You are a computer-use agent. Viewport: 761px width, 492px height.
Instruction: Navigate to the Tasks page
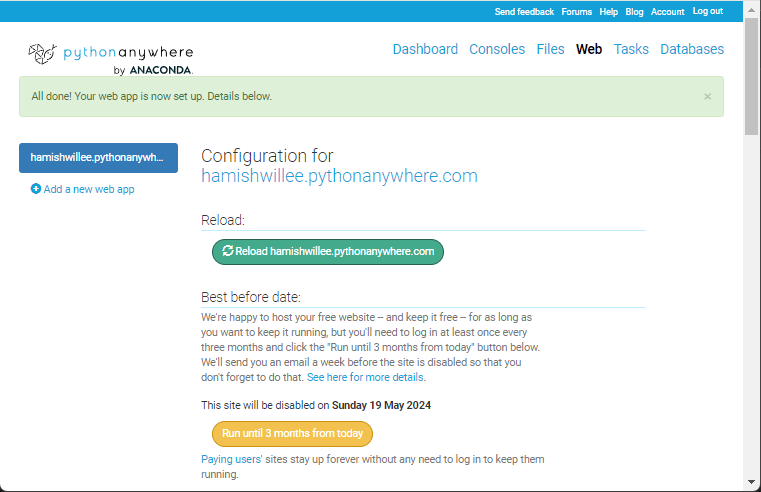[x=631, y=49]
